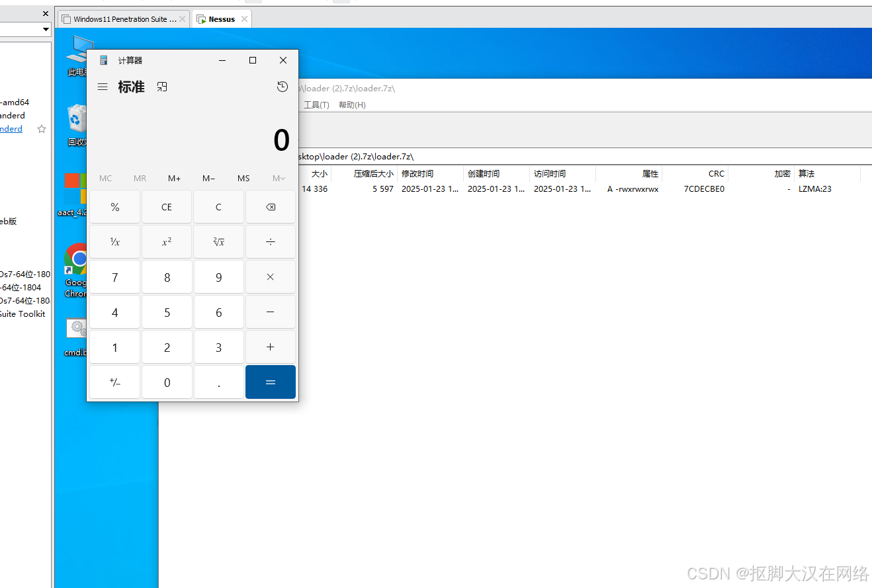Screen dimensions: 872x588
Task: Click the divide operator key
Action: coord(271,242)
